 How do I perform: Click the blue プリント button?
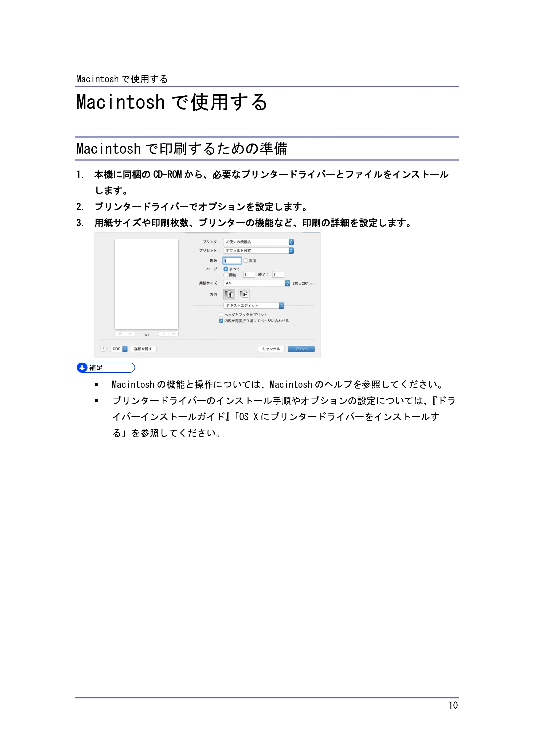[301, 349]
